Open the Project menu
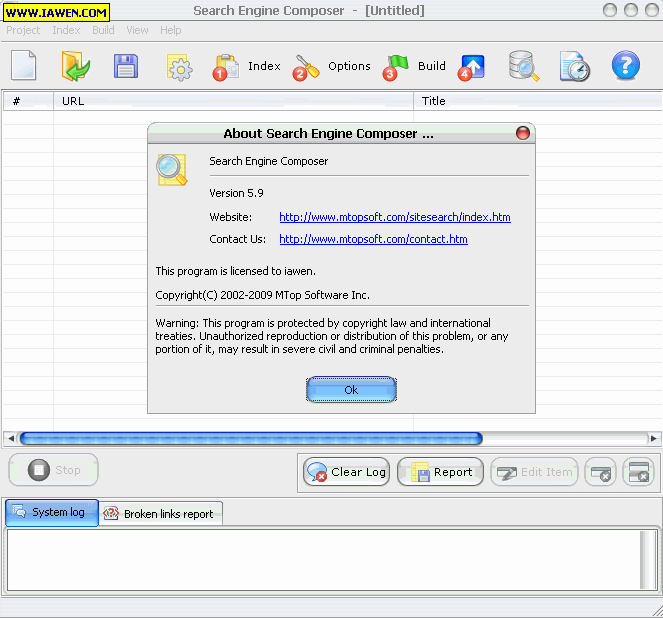 click(x=24, y=30)
